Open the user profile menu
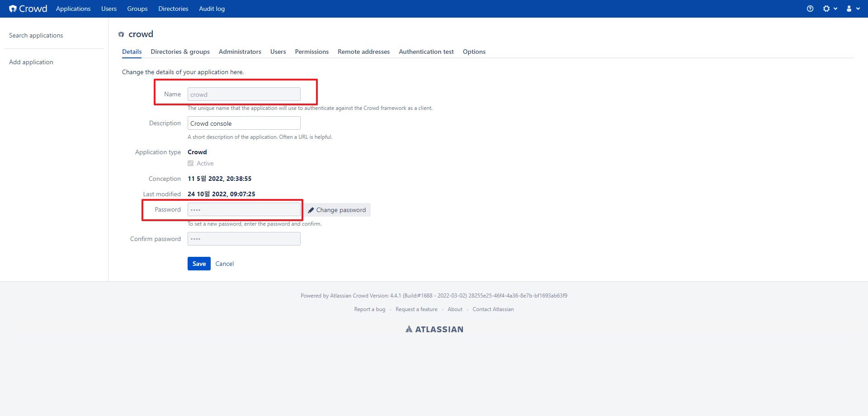Viewport: 868px width, 416px height. 853,9
